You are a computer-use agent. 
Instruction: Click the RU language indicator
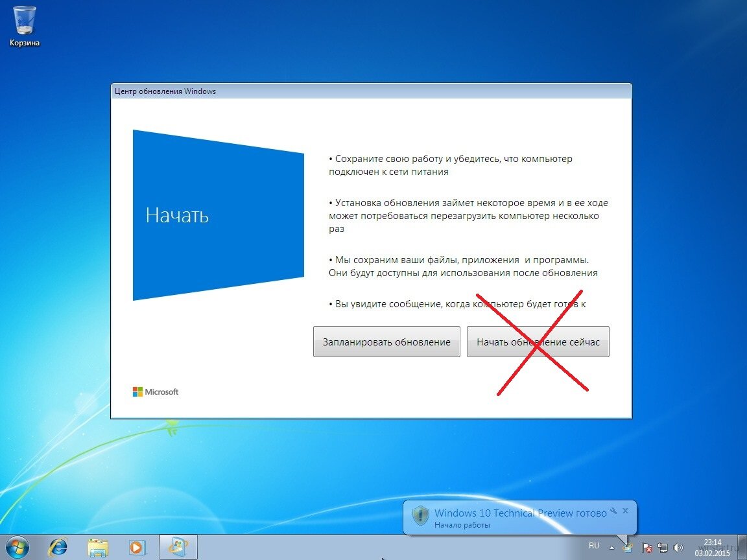(593, 546)
